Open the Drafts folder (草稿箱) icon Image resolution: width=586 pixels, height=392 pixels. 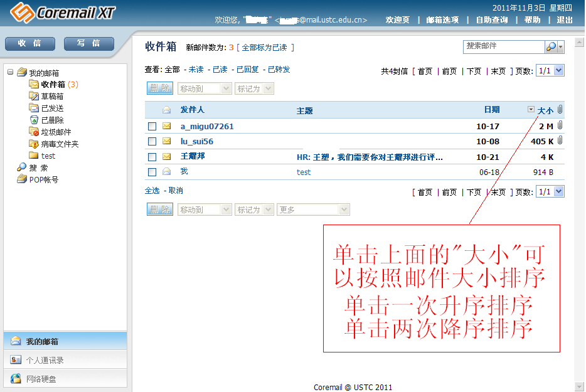(x=34, y=96)
